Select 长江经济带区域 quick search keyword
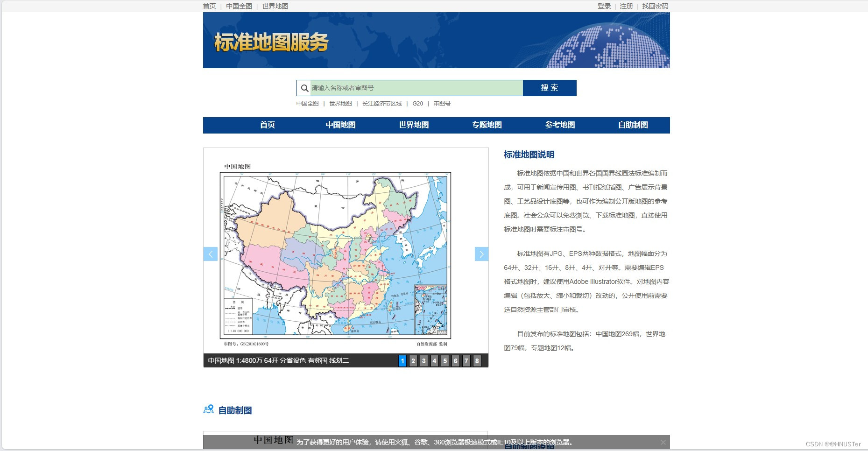868x451 pixels. (382, 104)
